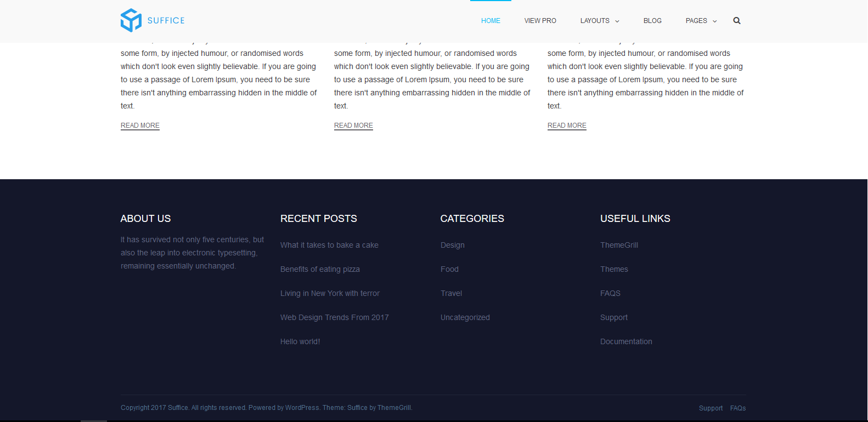This screenshot has width=868, height=422.
Task: Navigate to the Blog menu item
Action: [652, 21]
